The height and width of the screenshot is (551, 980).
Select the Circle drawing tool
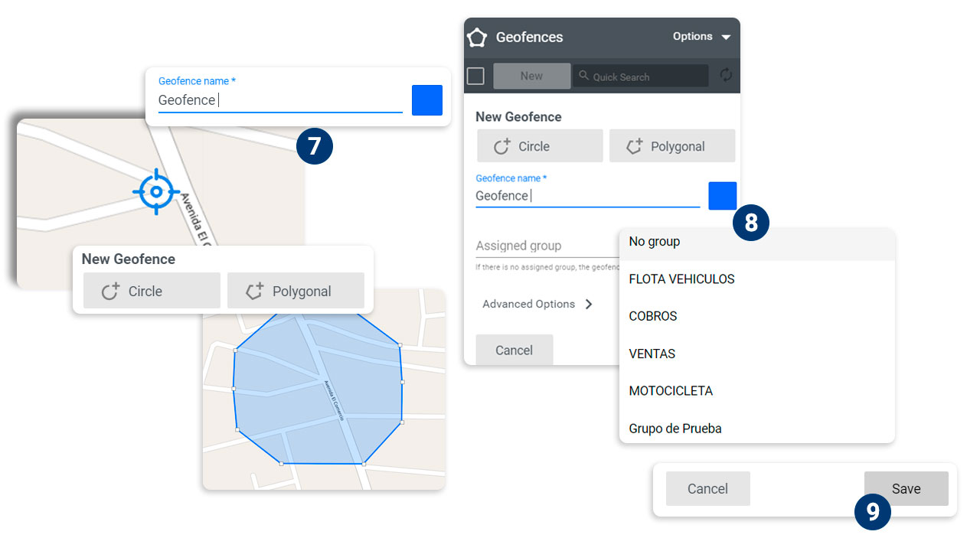tap(540, 145)
